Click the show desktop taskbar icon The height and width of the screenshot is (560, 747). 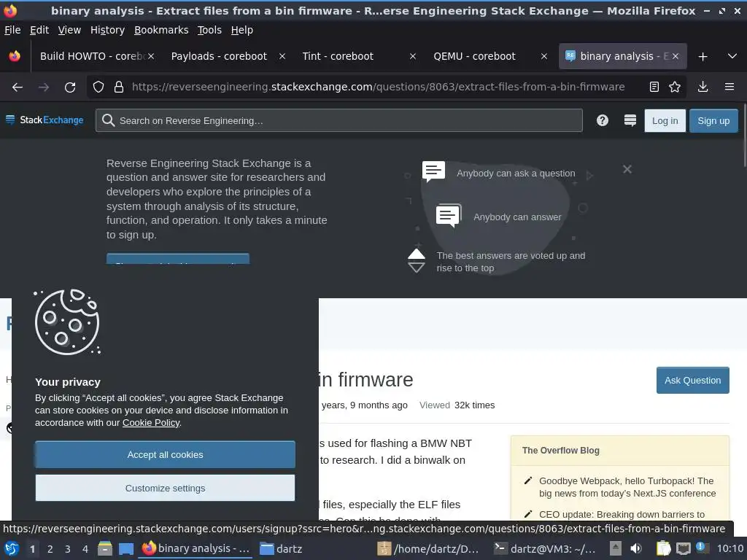click(x=125, y=549)
